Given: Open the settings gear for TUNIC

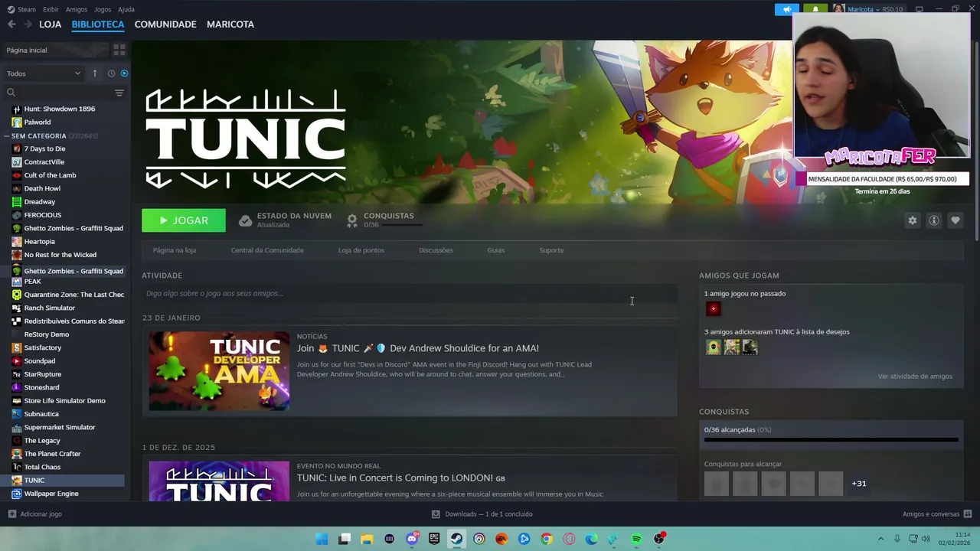Looking at the screenshot, I should 912,220.
